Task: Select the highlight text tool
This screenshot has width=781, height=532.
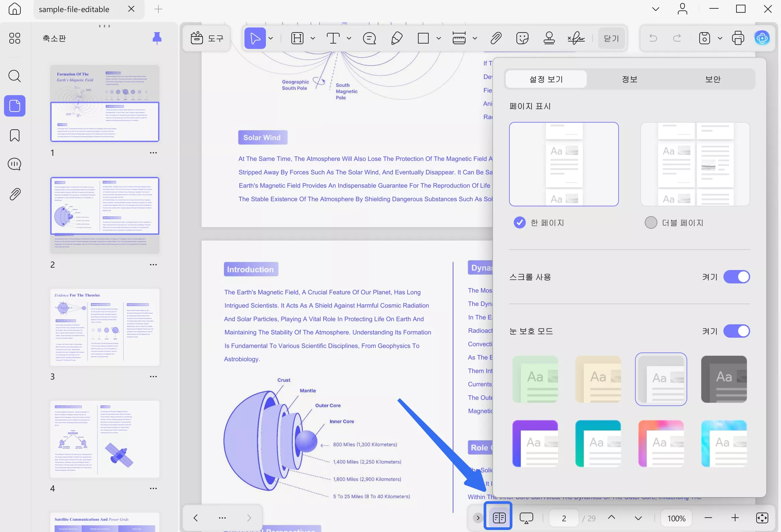Action: 297,38
